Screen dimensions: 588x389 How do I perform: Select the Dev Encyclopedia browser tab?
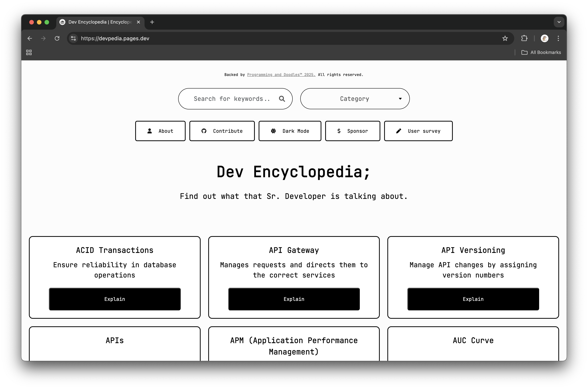100,22
